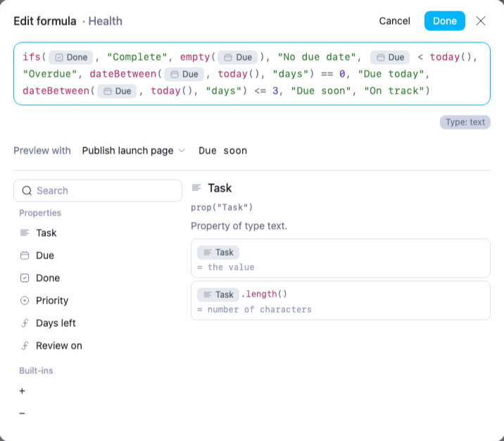Viewport: 504px width, 441px height.
Task: Click the .length() method text
Action: pos(264,294)
